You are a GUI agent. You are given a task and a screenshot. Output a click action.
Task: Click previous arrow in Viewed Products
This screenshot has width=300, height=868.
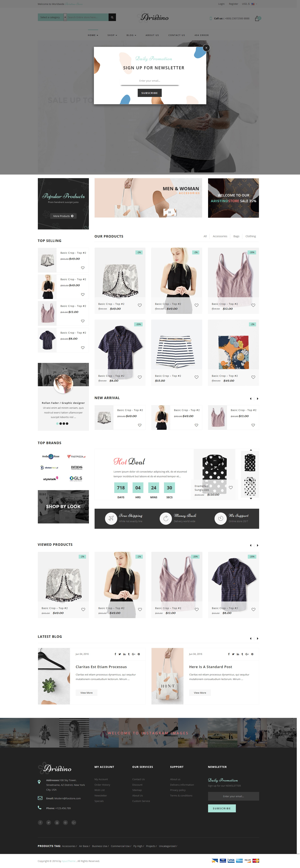[250, 545]
